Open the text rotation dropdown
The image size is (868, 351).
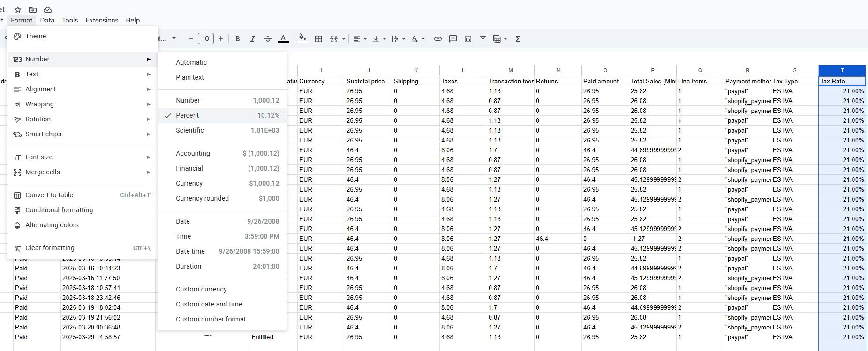click(417, 39)
